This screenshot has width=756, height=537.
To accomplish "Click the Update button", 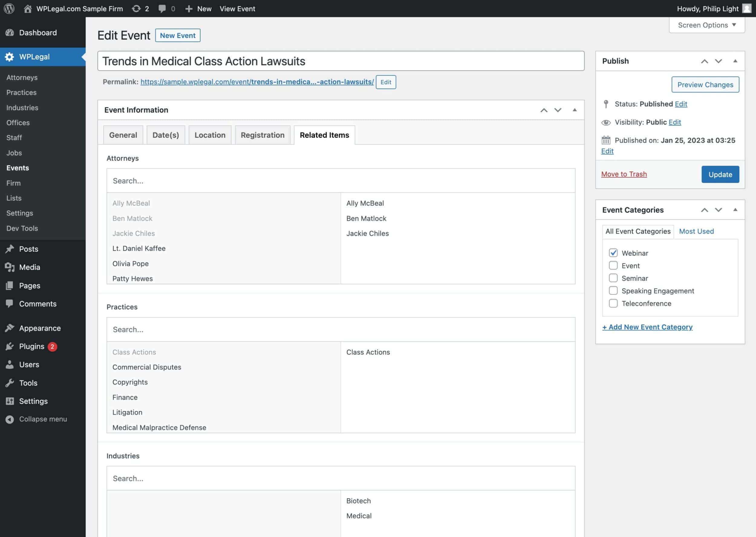I will 720,174.
